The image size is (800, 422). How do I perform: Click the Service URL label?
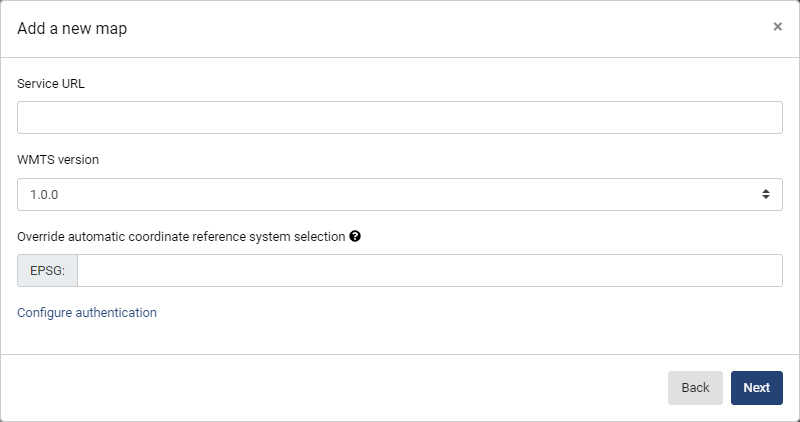click(x=51, y=84)
